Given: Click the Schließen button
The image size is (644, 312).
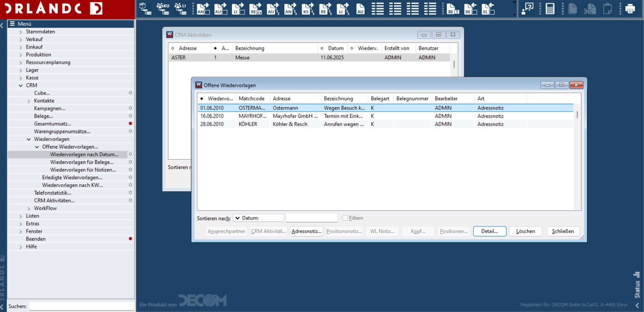Looking at the screenshot, I should [563, 231].
